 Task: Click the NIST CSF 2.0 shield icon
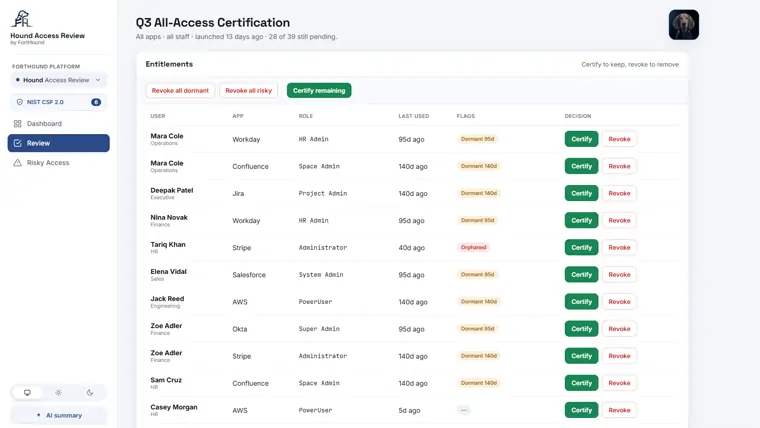(20, 102)
